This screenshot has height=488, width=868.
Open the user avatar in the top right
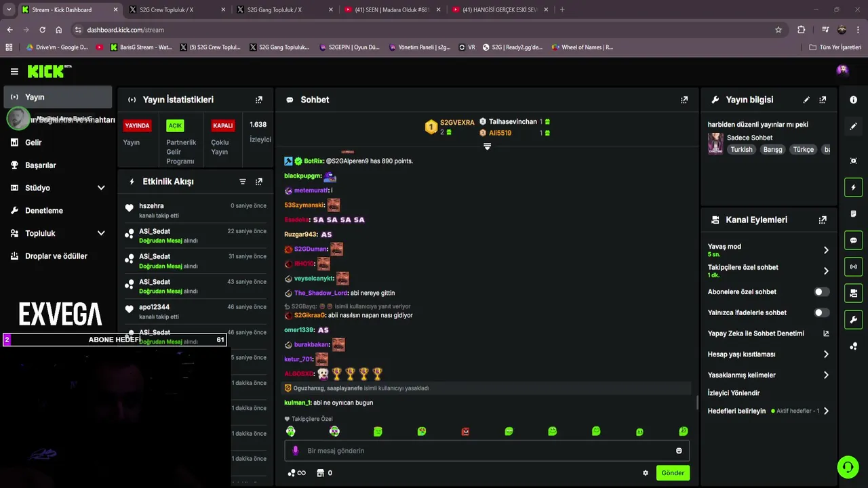[842, 70]
